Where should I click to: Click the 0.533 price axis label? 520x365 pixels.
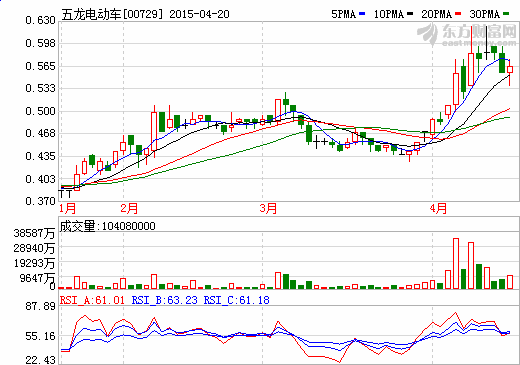tap(40, 88)
